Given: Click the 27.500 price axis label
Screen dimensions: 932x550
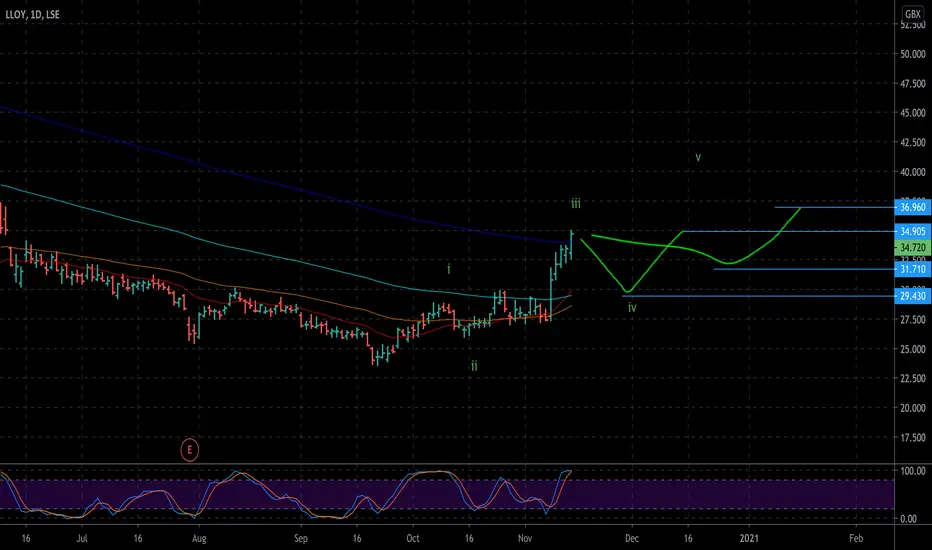Looking at the screenshot, I should 913,319.
